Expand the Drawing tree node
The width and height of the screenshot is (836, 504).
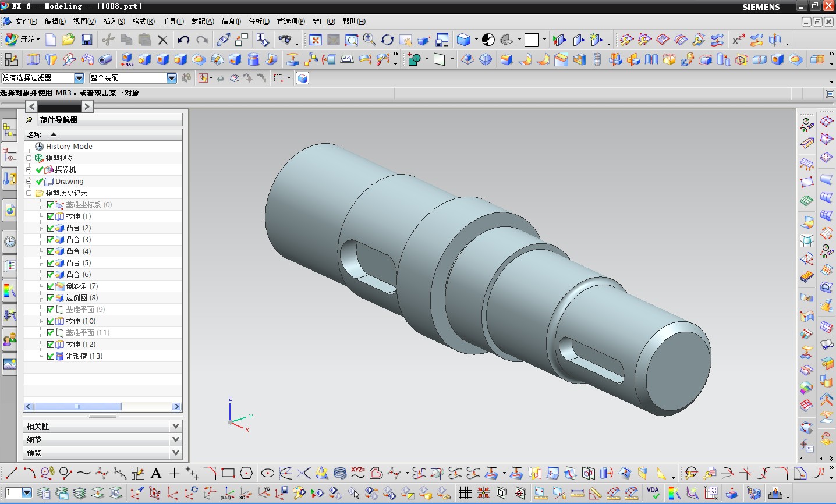29,181
